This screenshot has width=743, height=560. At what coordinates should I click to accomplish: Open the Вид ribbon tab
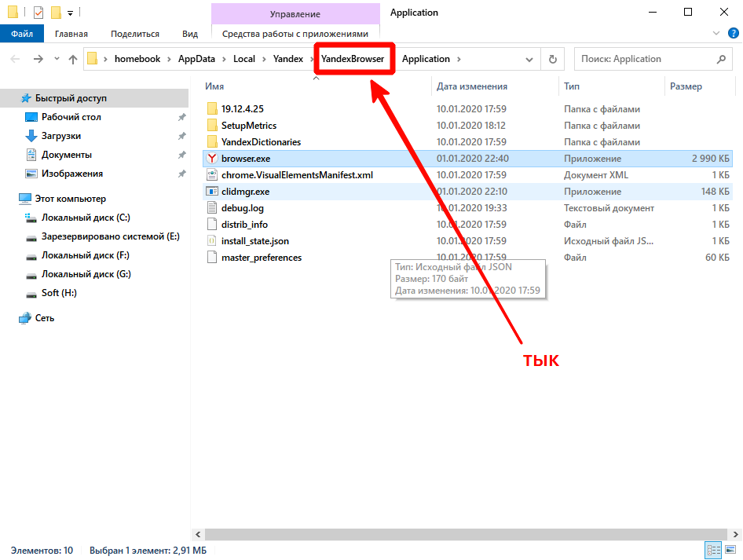pyautogui.click(x=190, y=34)
